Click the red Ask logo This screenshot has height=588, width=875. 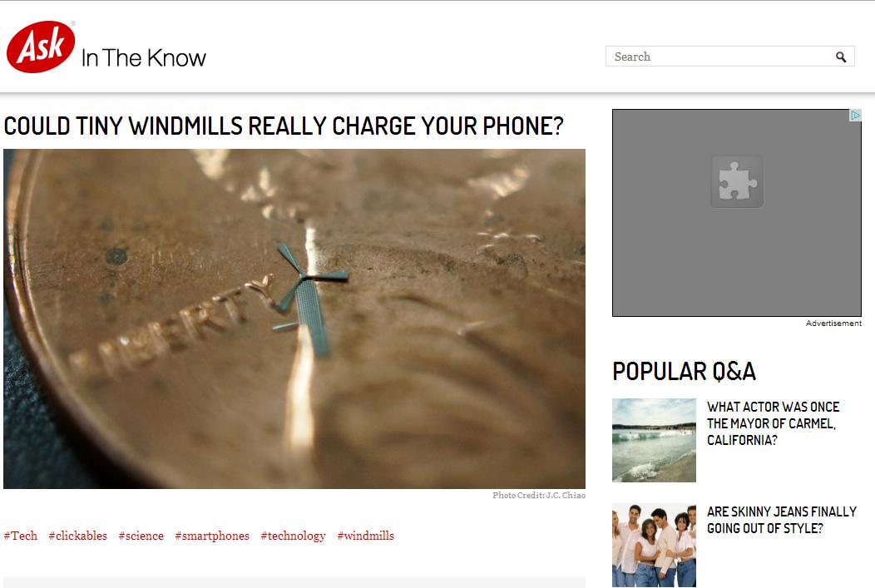[x=41, y=47]
